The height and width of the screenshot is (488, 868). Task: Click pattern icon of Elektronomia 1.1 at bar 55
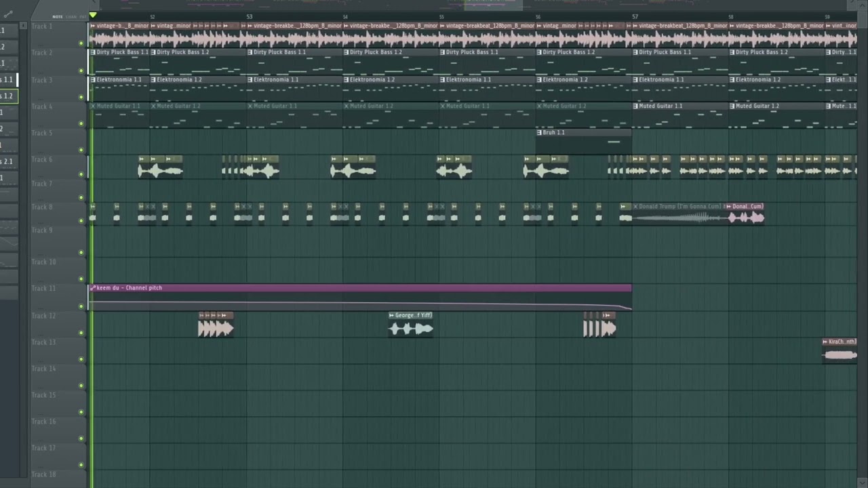tap(443, 80)
